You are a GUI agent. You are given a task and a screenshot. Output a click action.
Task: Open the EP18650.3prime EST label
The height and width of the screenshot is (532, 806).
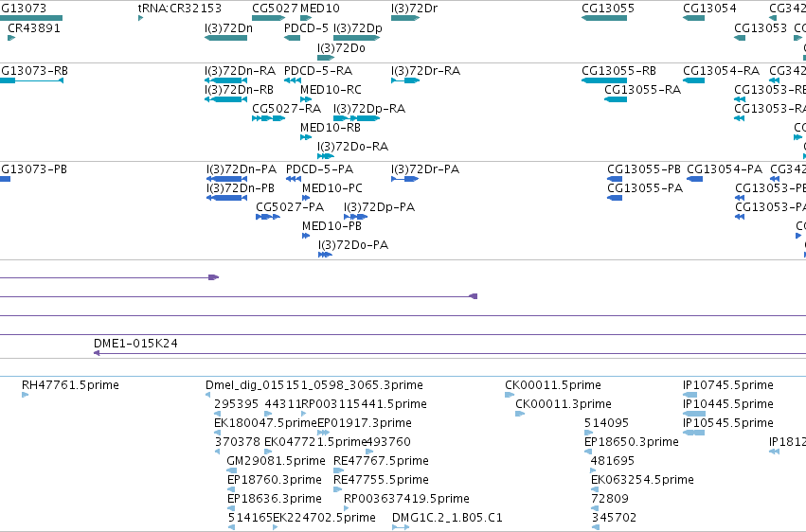[x=632, y=442]
